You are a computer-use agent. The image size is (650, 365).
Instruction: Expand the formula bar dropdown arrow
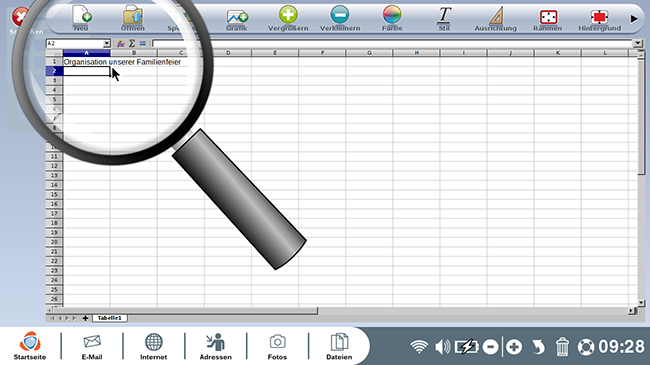click(x=638, y=43)
